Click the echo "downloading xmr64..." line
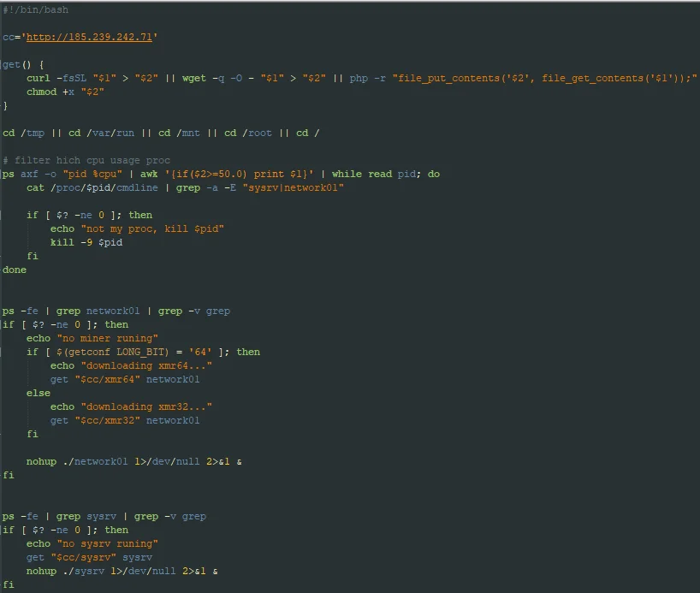700x593 pixels. point(131,365)
